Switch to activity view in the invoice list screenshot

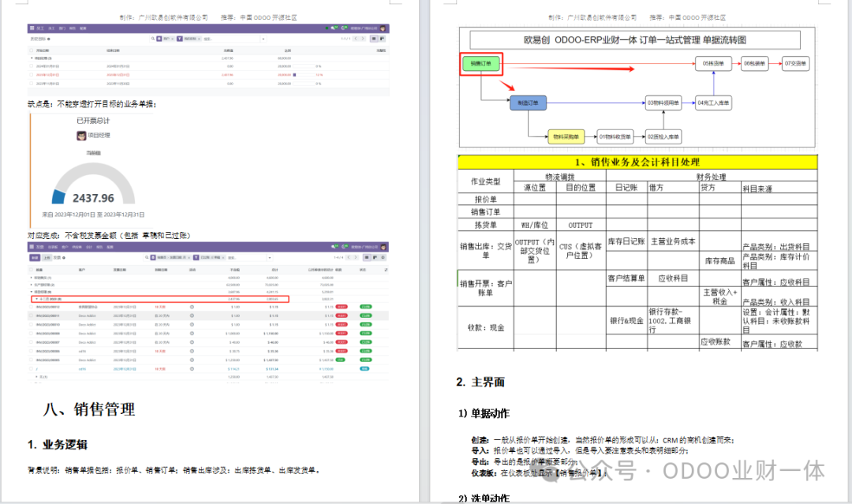pos(383,257)
